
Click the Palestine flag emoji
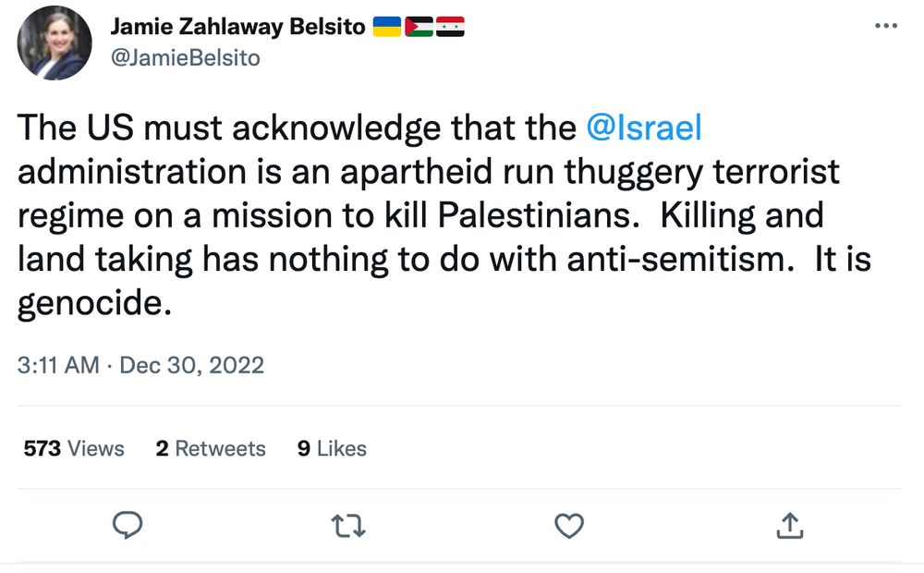click(x=419, y=26)
